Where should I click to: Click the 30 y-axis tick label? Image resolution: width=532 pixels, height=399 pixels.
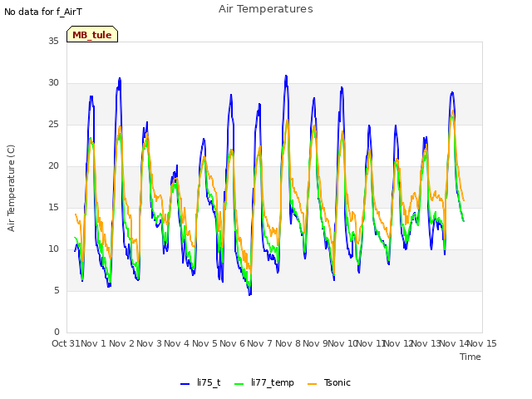[53, 83]
